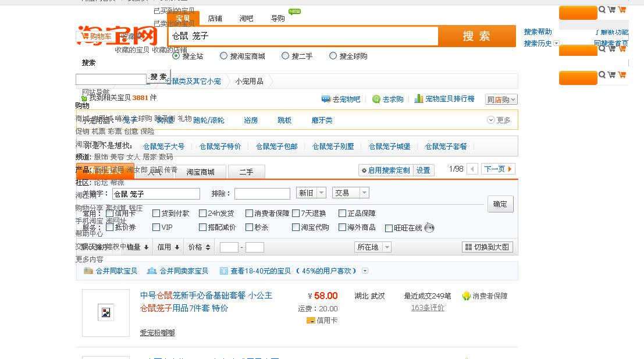Screen dimensions: 644x359
Task: Click the main search field containing 仓鼠 笼子
Action: 303,36
